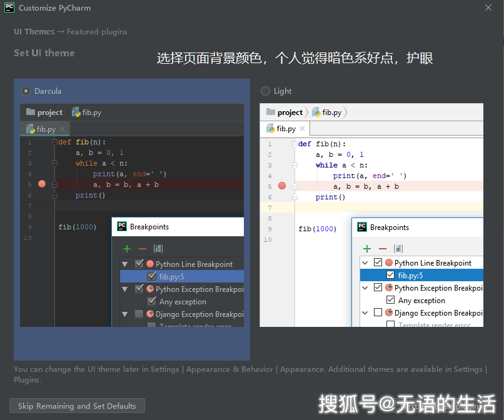Click the Django Exception Breakpoint icon in Light preview
Screen dimensions: 504x420
pyautogui.click(x=389, y=312)
